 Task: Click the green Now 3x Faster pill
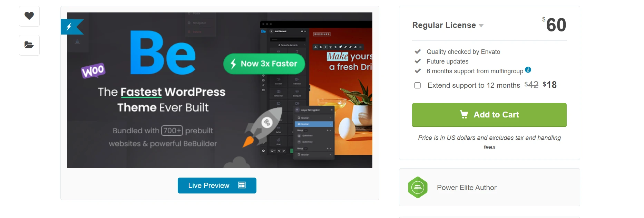pyautogui.click(x=264, y=64)
